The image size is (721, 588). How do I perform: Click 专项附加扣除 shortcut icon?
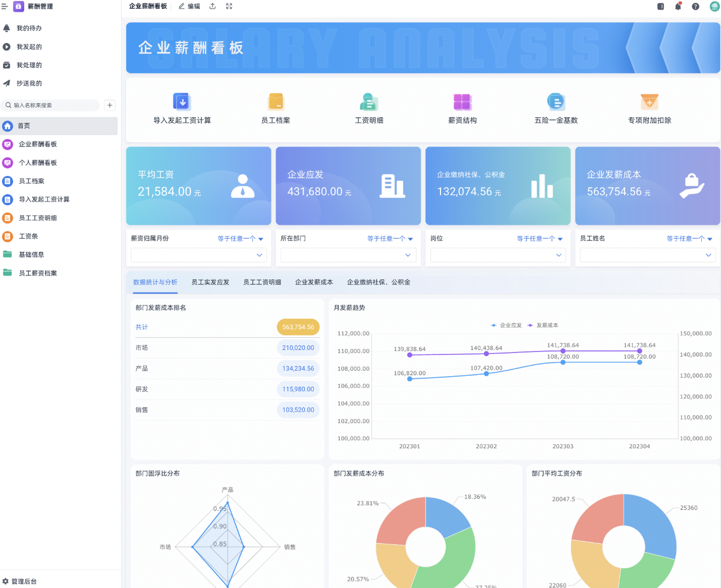(x=649, y=102)
